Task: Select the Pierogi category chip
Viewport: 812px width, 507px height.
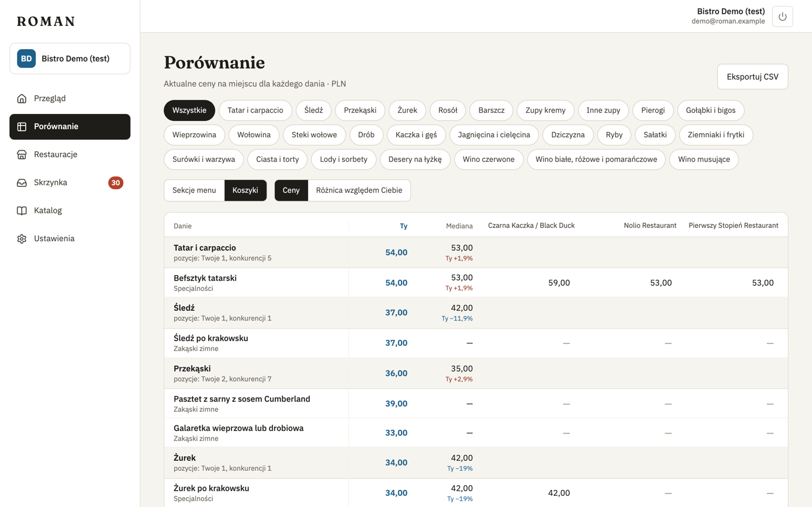Action: (653, 110)
